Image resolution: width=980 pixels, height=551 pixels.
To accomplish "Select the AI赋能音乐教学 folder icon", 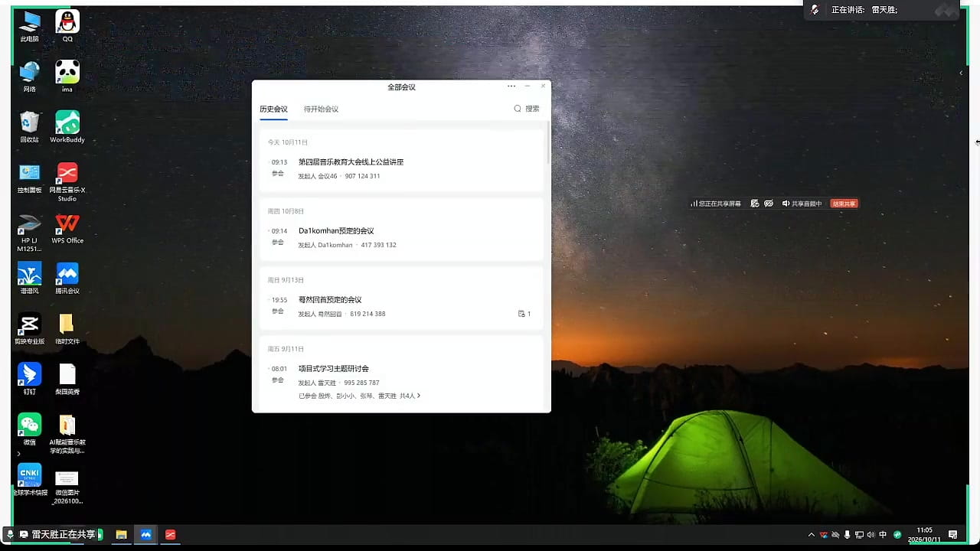I will (67, 435).
